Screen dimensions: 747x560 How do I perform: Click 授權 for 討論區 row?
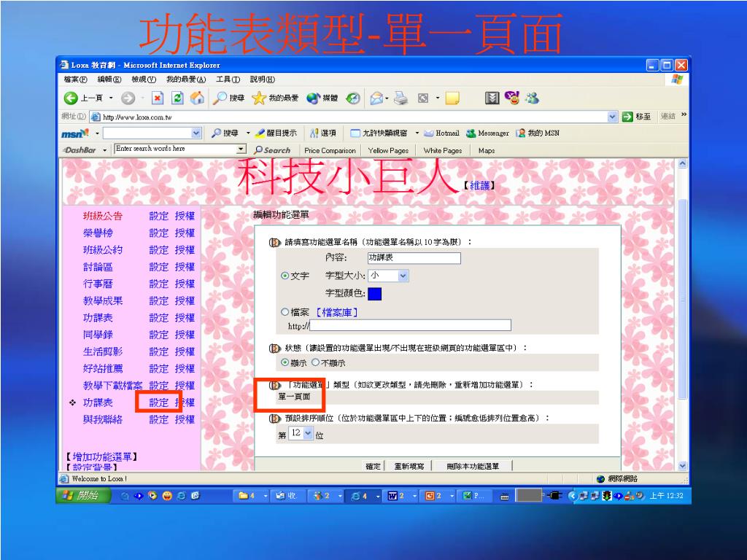coord(185,267)
